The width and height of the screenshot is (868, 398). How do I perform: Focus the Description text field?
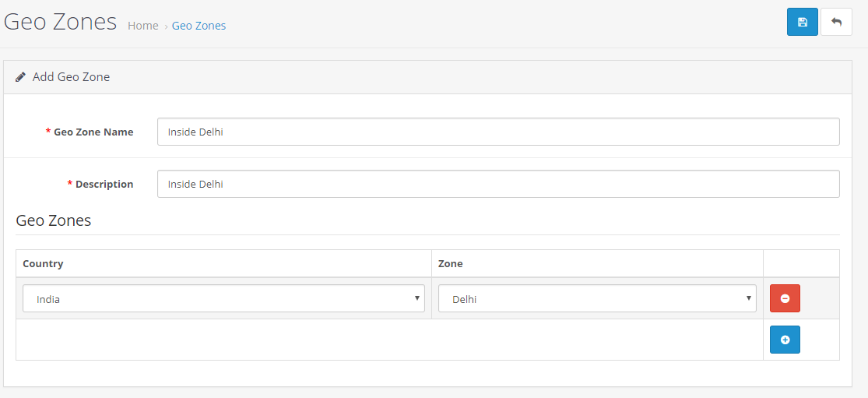point(498,184)
